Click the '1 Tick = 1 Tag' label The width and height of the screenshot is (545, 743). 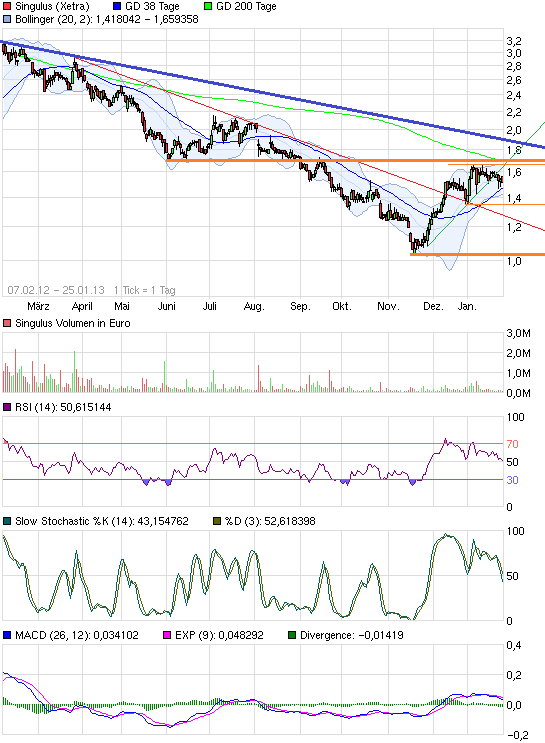(x=145, y=290)
